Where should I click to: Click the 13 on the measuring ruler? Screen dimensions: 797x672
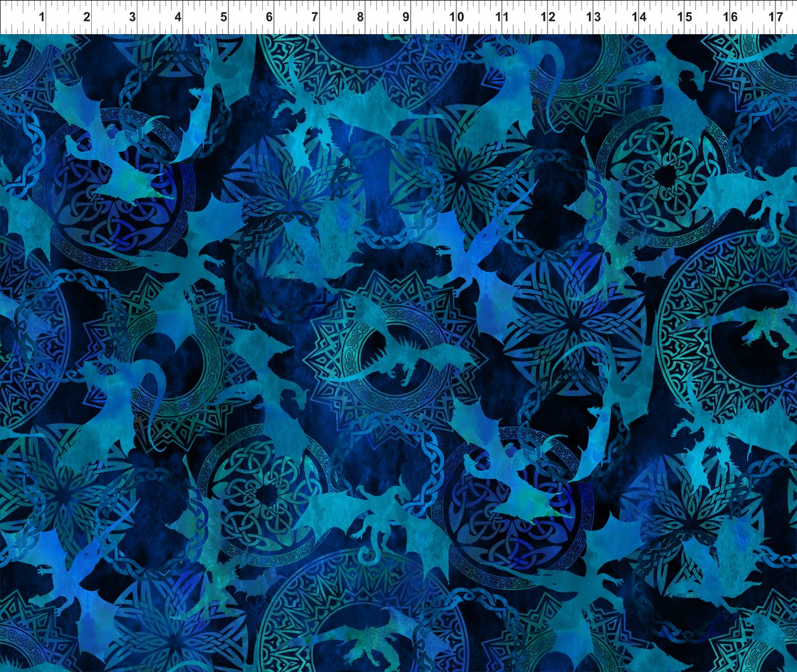coord(593,17)
